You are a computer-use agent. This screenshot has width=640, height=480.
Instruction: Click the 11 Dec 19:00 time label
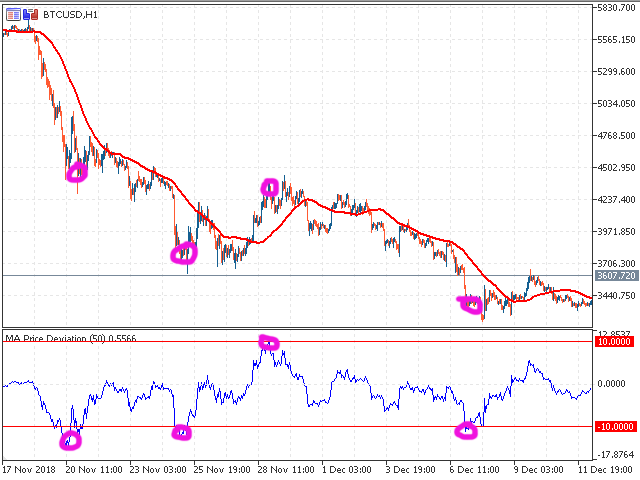tap(606, 469)
